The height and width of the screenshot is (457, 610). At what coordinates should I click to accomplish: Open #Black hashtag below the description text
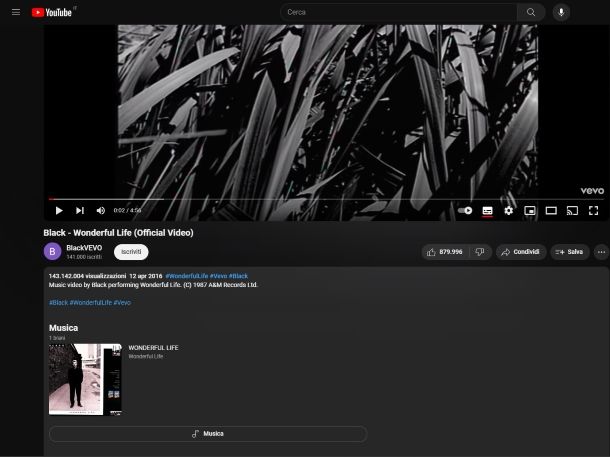pos(58,302)
